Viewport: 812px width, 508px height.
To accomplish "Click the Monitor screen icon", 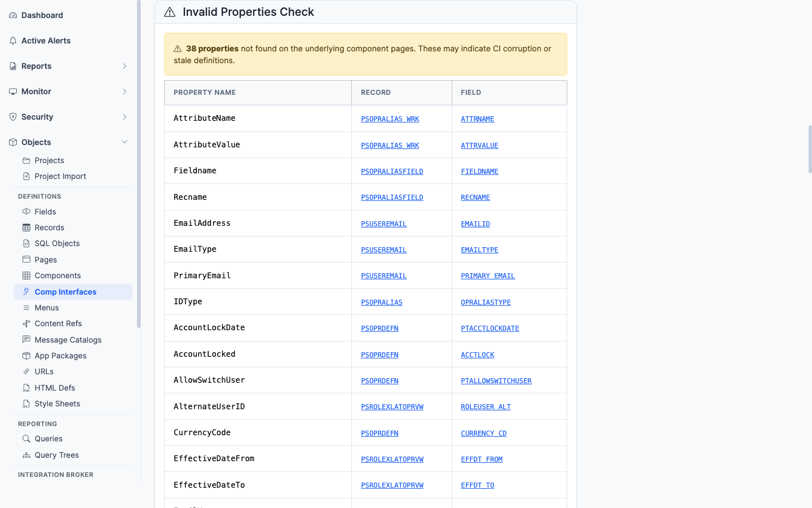I will (x=13, y=91).
